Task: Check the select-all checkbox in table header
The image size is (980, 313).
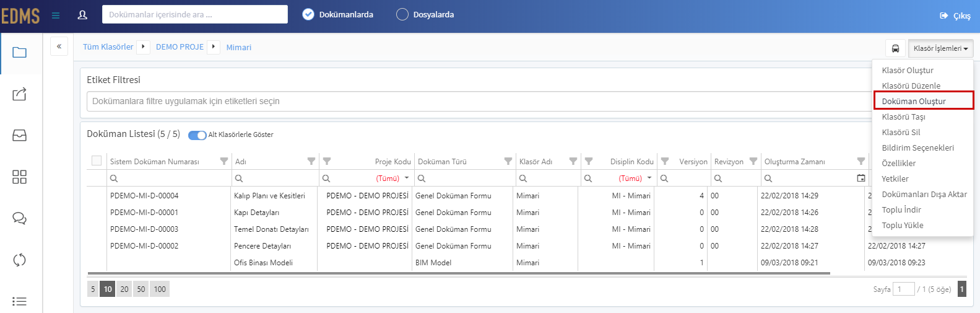Action: (x=97, y=161)
